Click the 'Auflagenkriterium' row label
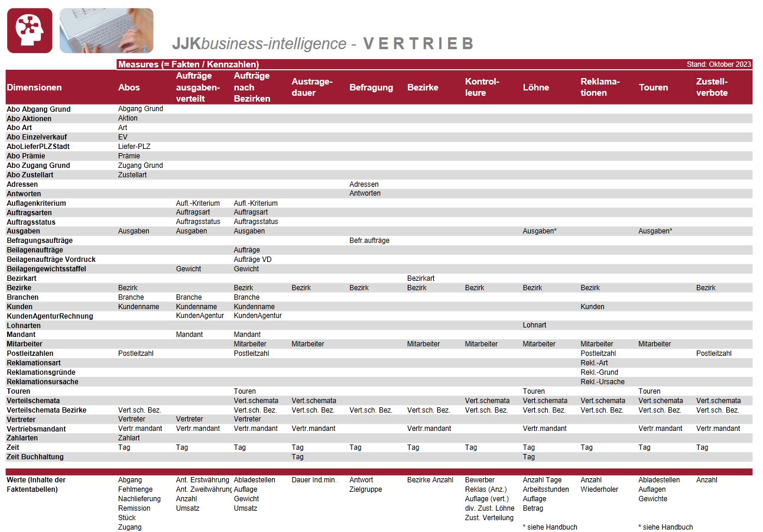763x532 pixels. (36, 203)
